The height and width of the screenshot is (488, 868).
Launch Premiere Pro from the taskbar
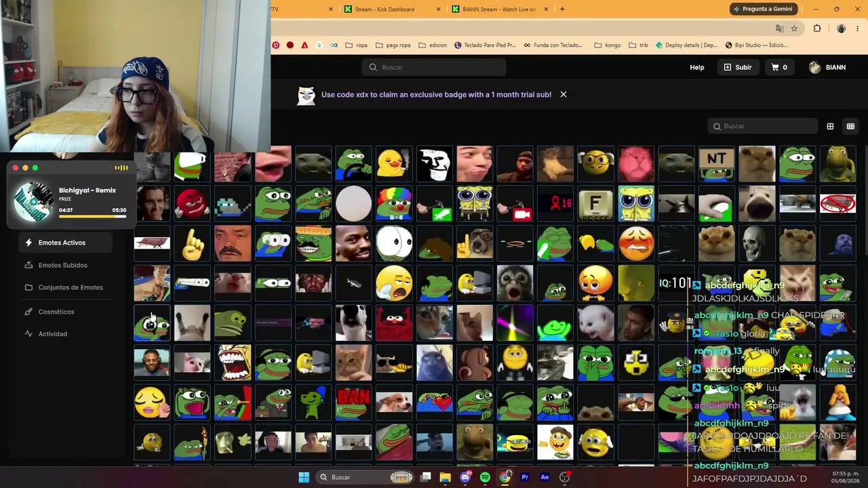525,477
